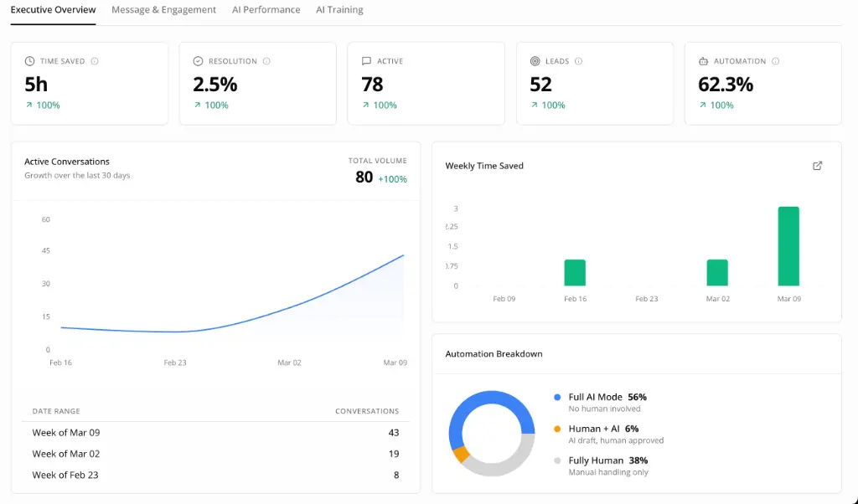
Task: Click the clock icon on Time Saved card
Action: [28, 60]
